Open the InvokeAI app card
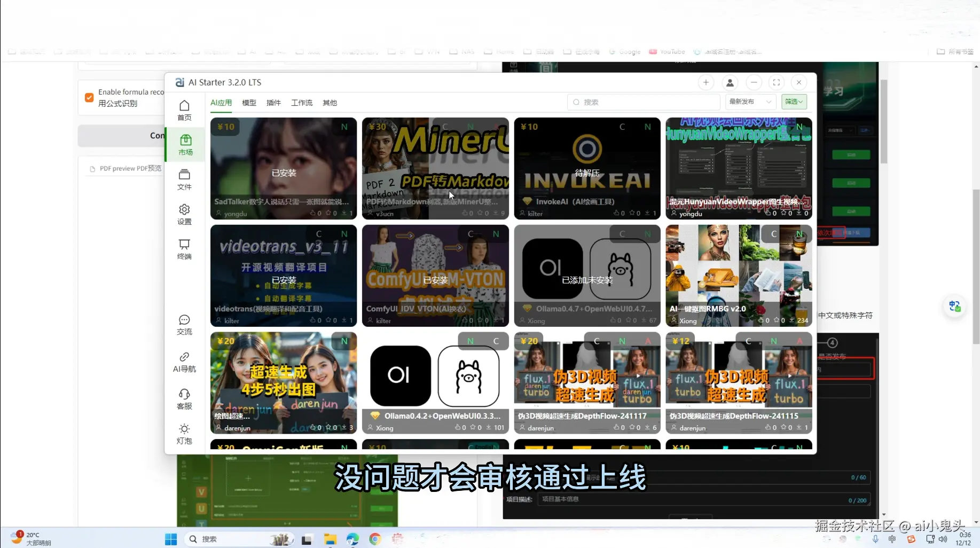This screenshot has height=548, width=980. pos(587,168)
